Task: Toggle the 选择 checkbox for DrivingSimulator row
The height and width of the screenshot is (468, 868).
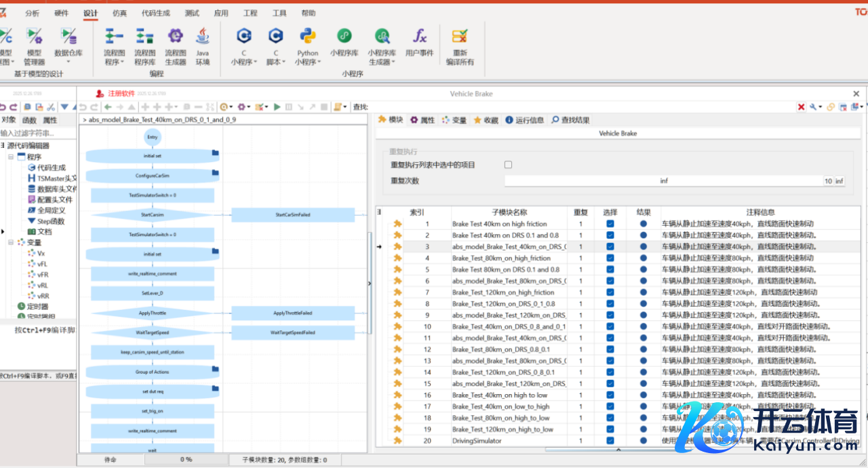Action: tap(610, 440)
